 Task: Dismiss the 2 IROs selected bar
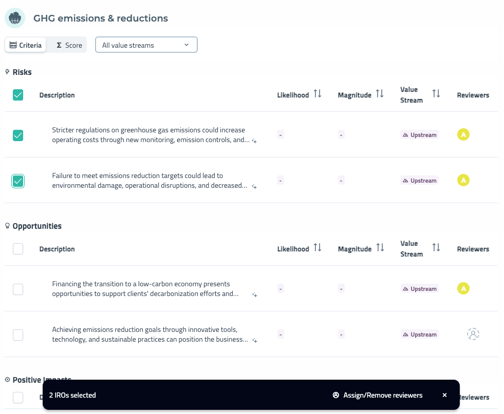tap(444, 395)
